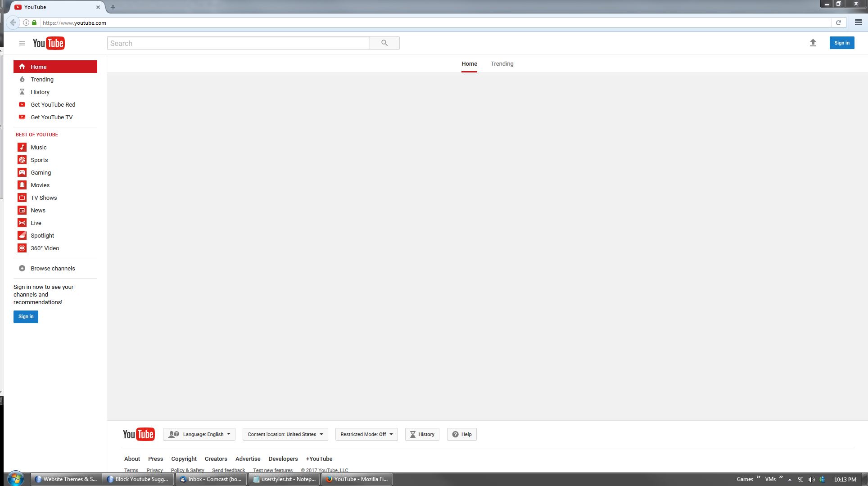868x486 pixels.
Task: Open the YouTube guide hamburger menu
Action: pos(22,43)
